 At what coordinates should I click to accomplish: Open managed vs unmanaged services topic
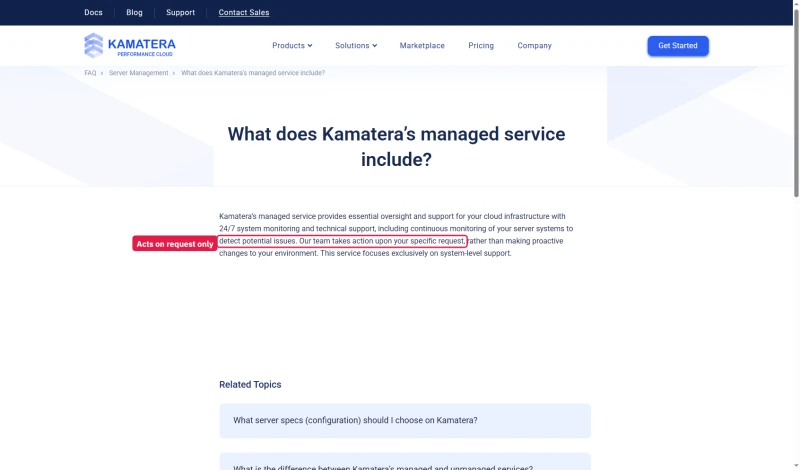[405, 461]
